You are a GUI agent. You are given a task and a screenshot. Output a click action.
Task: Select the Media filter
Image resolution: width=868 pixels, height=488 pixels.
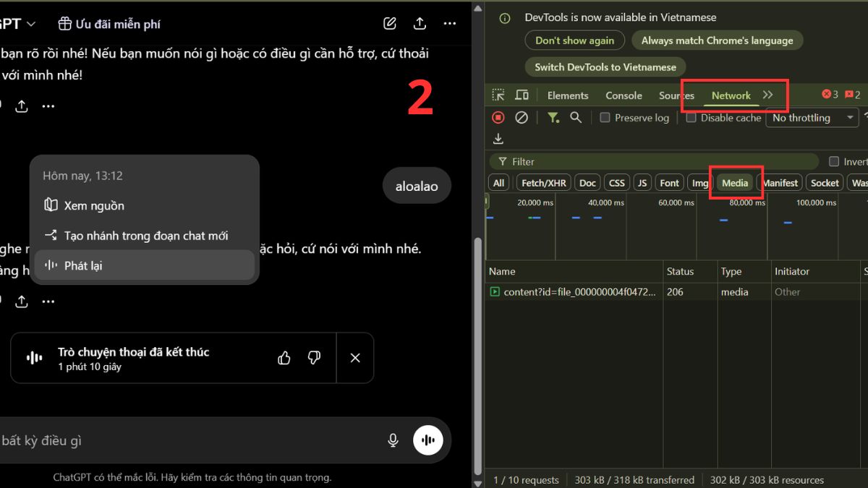(735, 183)
